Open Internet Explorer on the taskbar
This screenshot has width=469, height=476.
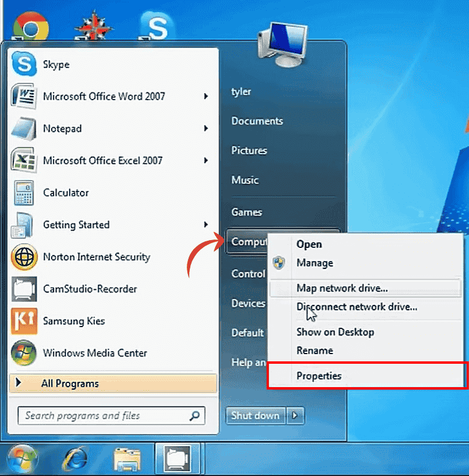pyautogui.click(x=75, y=459)
